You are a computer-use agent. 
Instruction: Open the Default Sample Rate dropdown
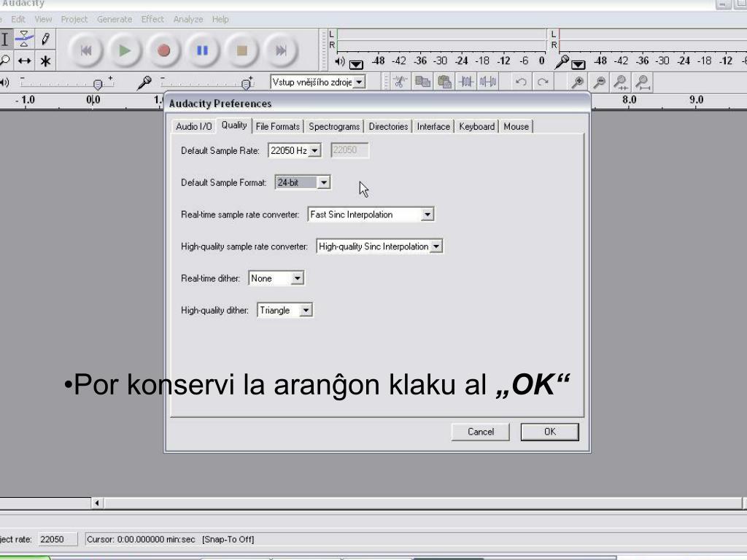[314, 150]
